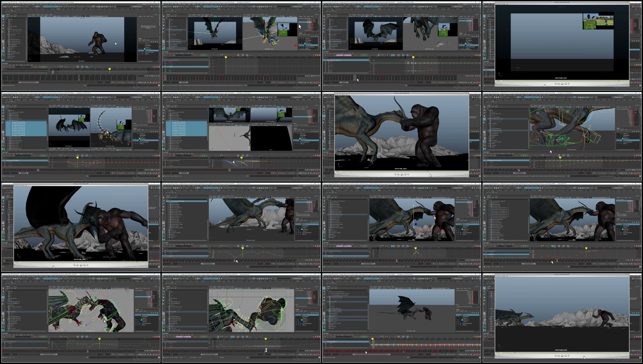
Task: Toggle the P playback box of the DRAGON layer, Kong-alone frame
Action: 141,49
